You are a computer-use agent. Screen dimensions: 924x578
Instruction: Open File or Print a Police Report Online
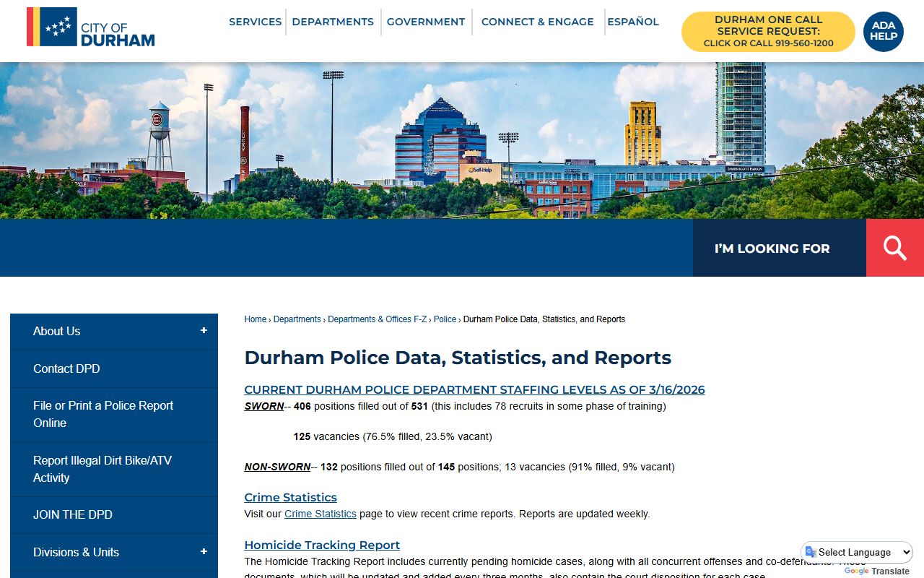click(x=113, y=415)
